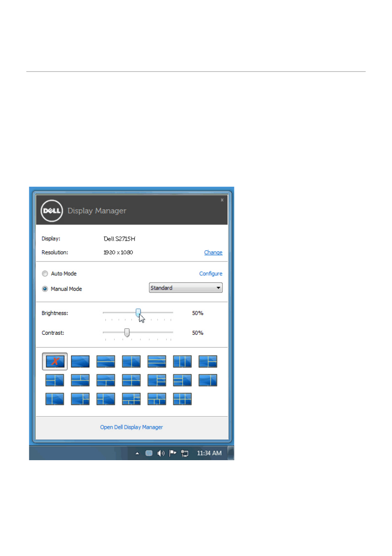The image size is (392, 556).
Task: Click the network connection tray icon
Action: [185, 453]
